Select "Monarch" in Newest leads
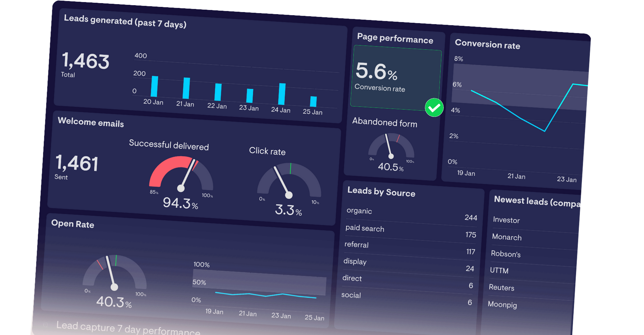 click(507, 237)
